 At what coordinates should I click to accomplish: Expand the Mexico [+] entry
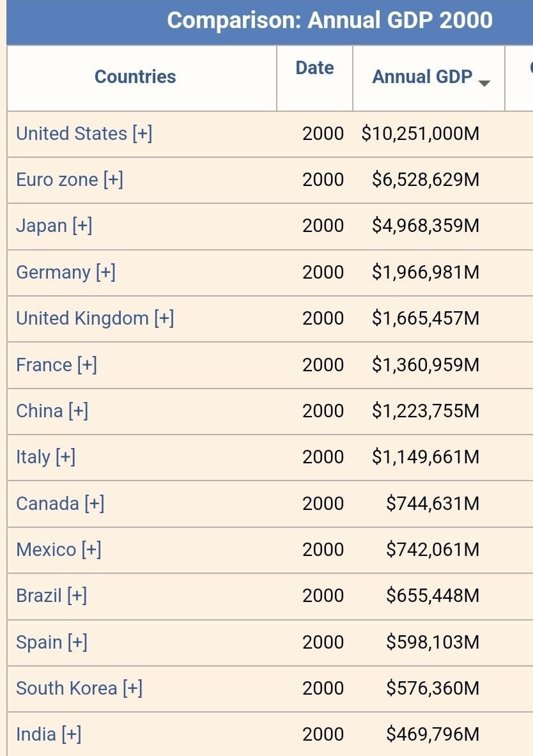coord(91,550)
